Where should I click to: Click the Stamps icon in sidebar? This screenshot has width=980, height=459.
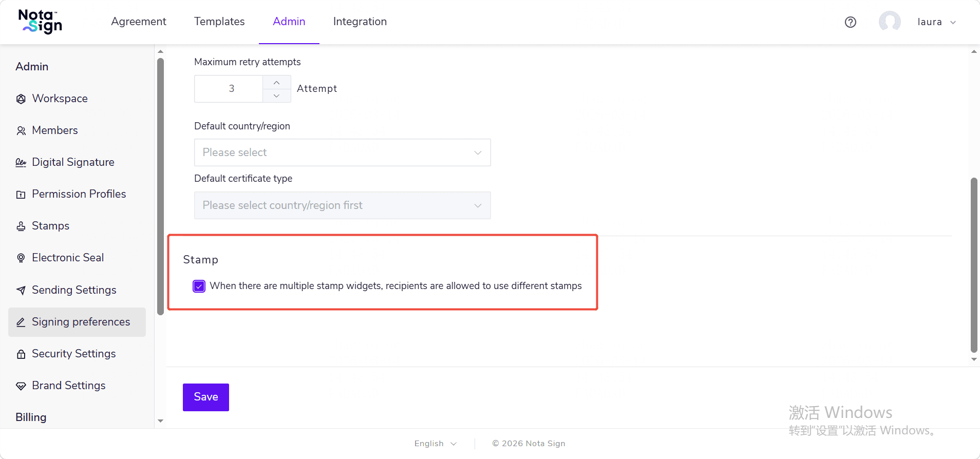tap(21, 226)
